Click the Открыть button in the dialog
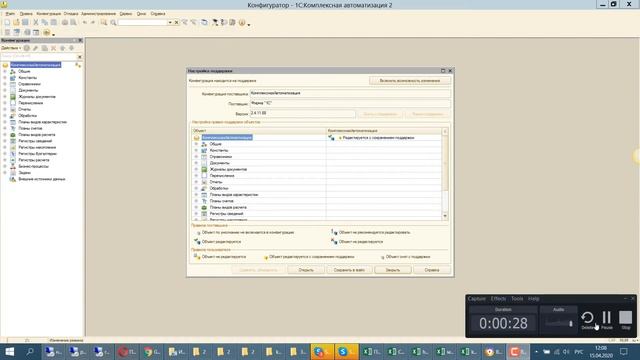The width and height of the screenshot is (640, 360). pos(306,270)
